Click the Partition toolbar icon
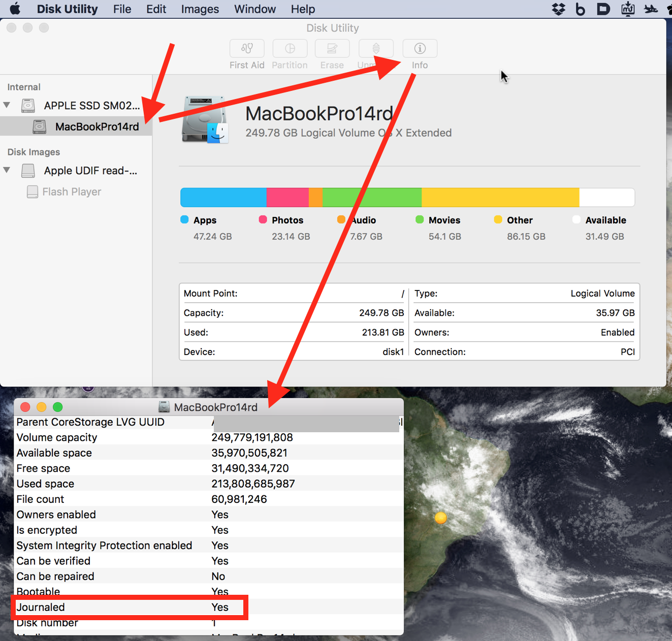The image size is (672, 641). point(290,48)
